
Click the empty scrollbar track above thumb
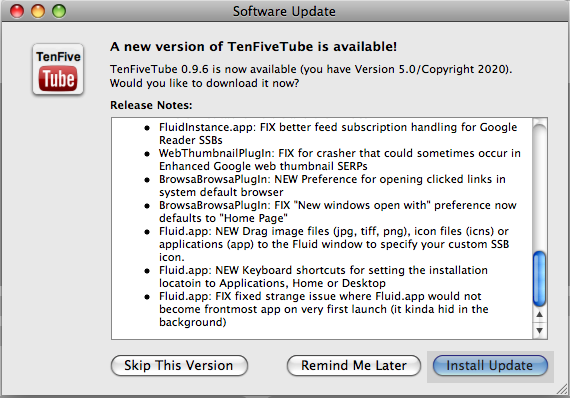point(539,185)
